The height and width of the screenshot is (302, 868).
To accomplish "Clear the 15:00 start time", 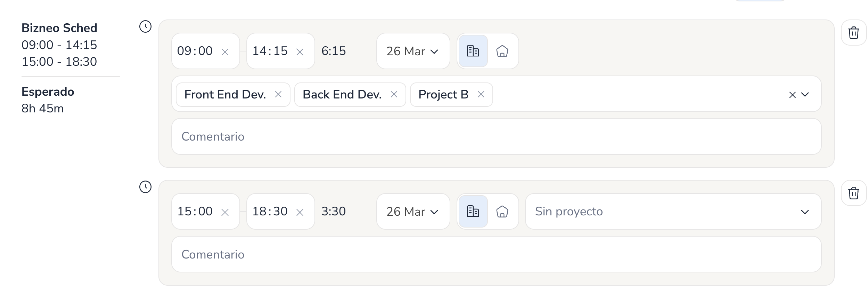I will pos(225,213).
